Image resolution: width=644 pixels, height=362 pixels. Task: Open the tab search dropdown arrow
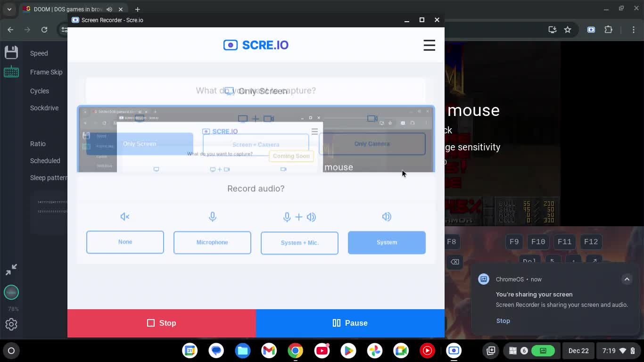pos(9,9)
